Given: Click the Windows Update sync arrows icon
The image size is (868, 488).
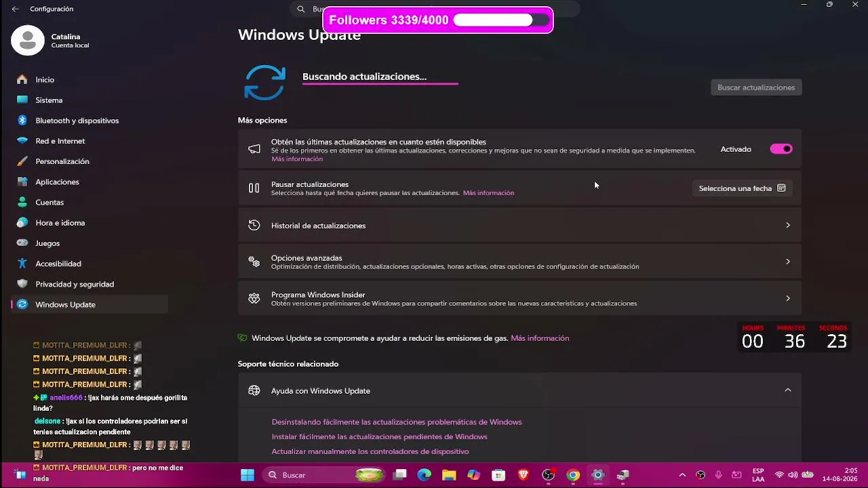Looking at the screenshot, I should pos(264,83).
